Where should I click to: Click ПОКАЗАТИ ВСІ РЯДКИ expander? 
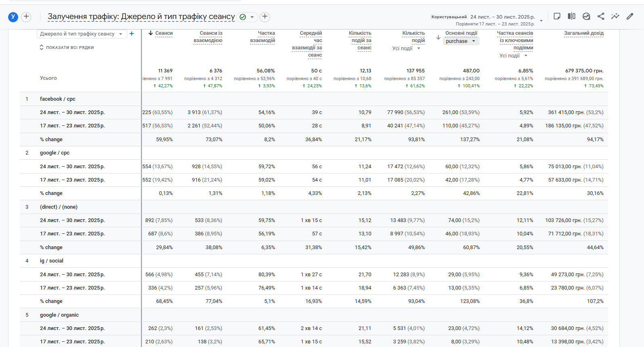(x=67, y=47)
